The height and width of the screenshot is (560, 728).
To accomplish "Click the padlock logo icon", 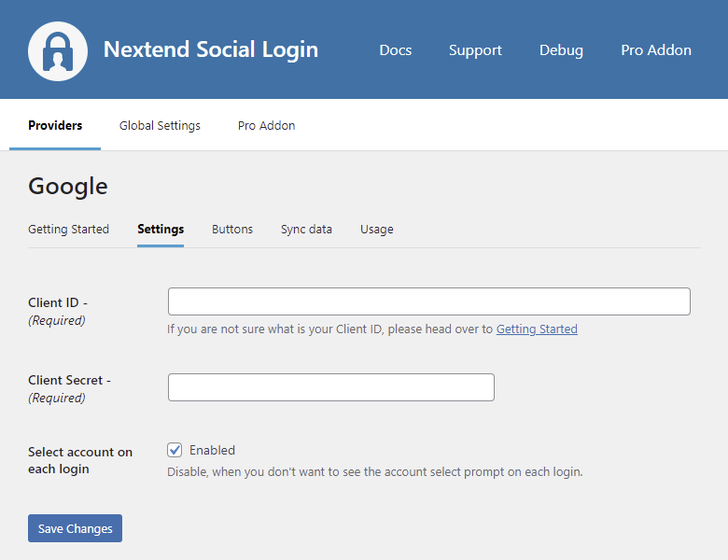I will (x=58, y=50).
